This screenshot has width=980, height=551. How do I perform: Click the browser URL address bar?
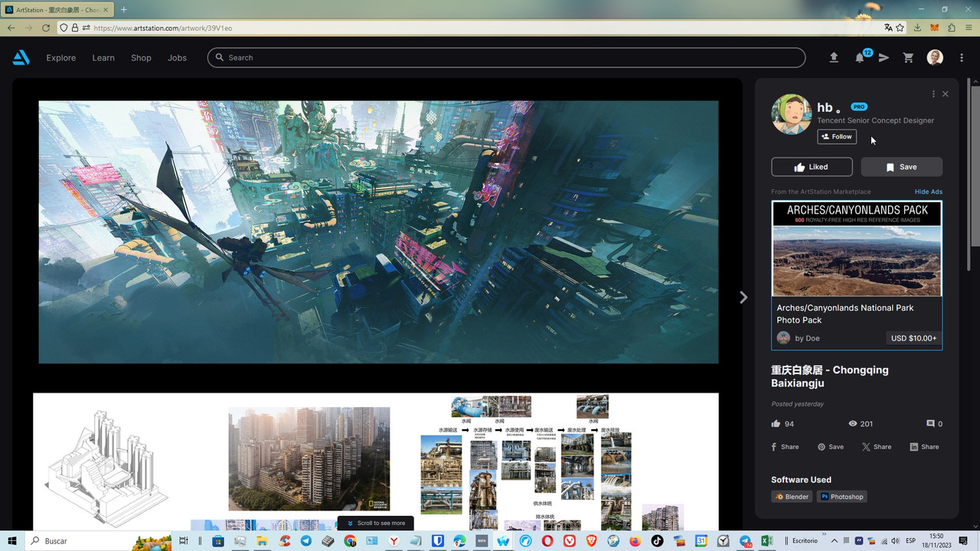[482, 28]
